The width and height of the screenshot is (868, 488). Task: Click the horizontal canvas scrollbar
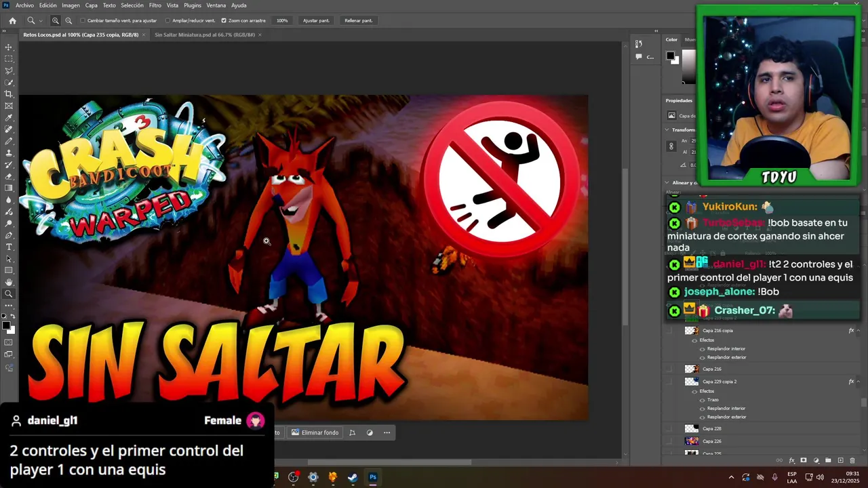coord(389,463)
